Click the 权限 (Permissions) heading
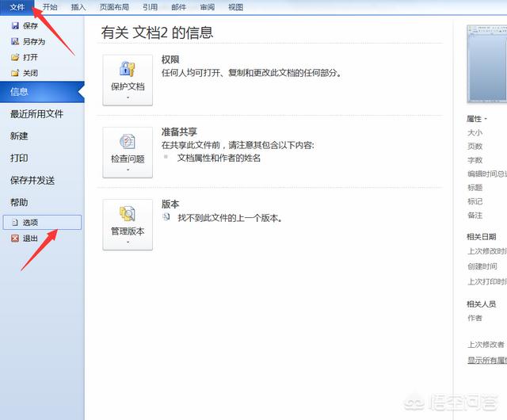This screenshot has height=420, width=507. pos(170,59)
